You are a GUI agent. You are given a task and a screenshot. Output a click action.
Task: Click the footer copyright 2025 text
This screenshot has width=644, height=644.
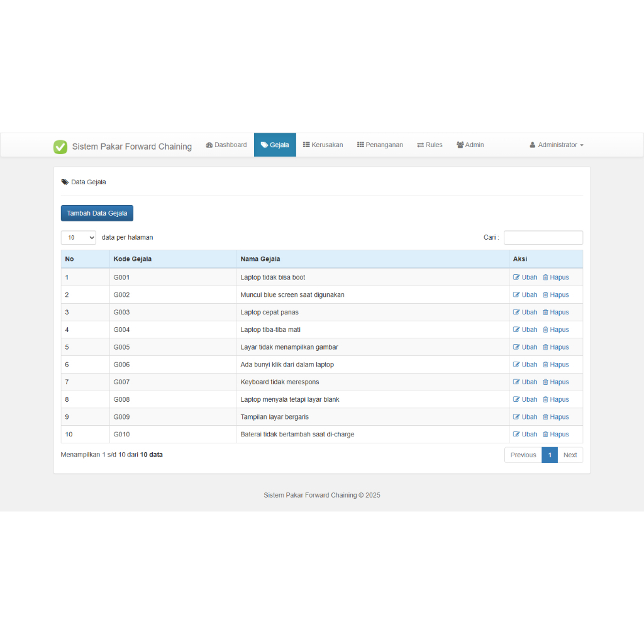click(321, 496)
